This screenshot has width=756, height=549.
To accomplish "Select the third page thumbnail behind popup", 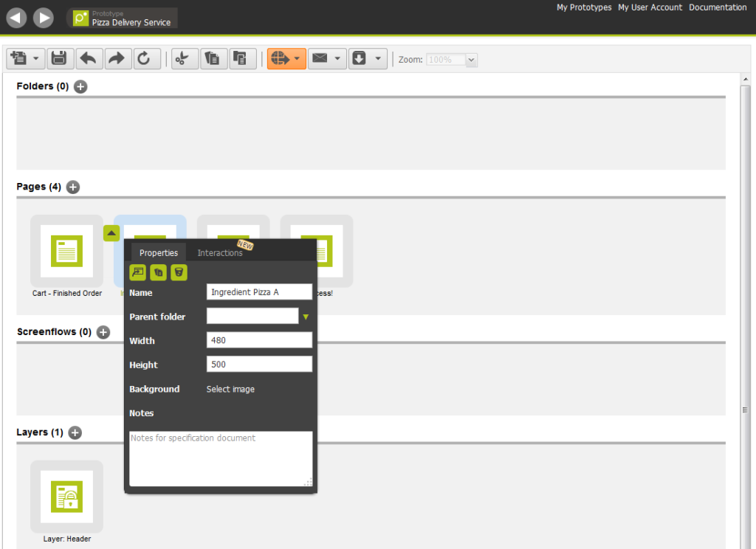I will pos(233,227).
